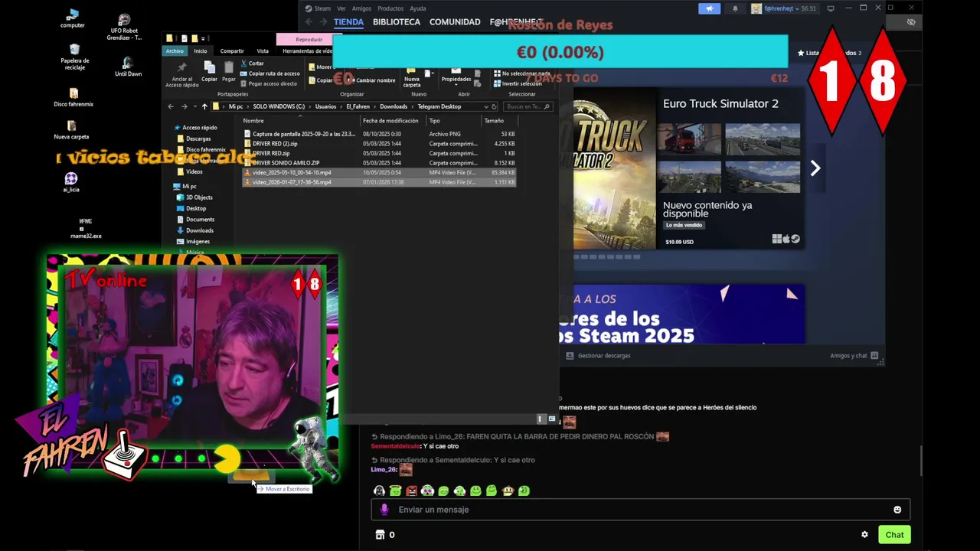Switch to the TIENDA tab in Steam
Screen dimensions: 980x551
click(x=348, y=22)
